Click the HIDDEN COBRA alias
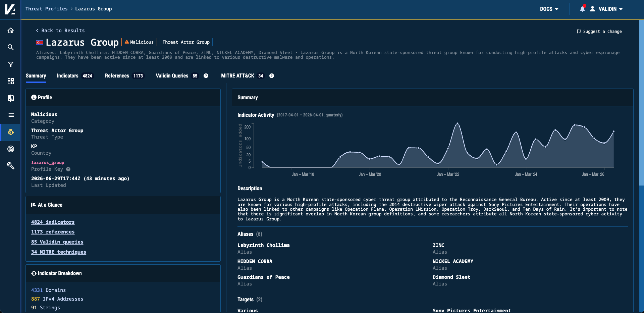 (x=255, y=261)
